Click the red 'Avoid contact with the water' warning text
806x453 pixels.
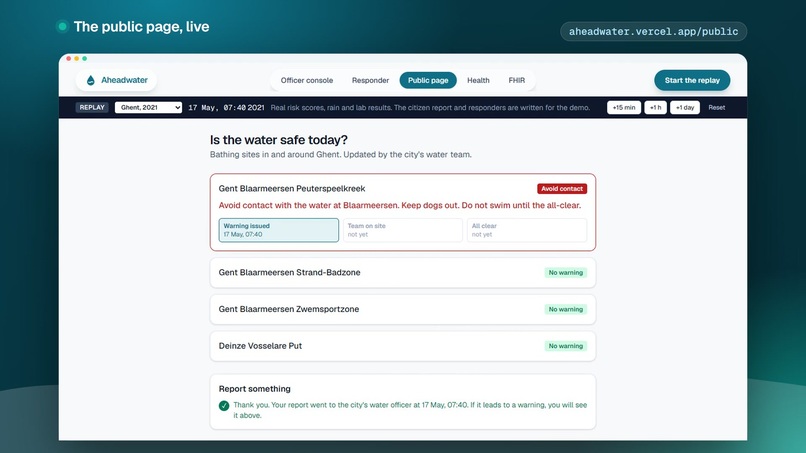tap(400, 205)
